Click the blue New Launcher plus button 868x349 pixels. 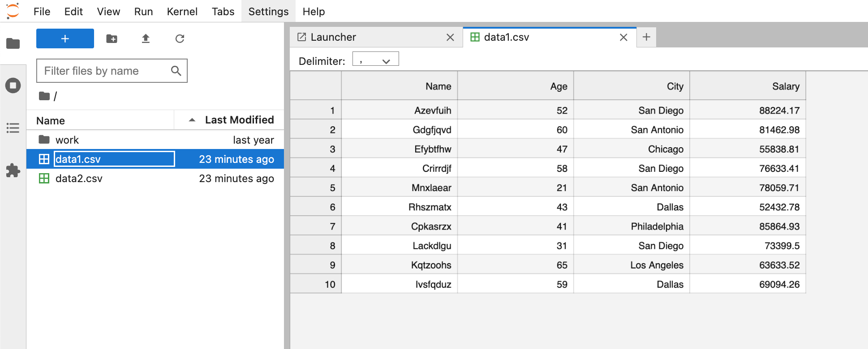click(65, 39)
